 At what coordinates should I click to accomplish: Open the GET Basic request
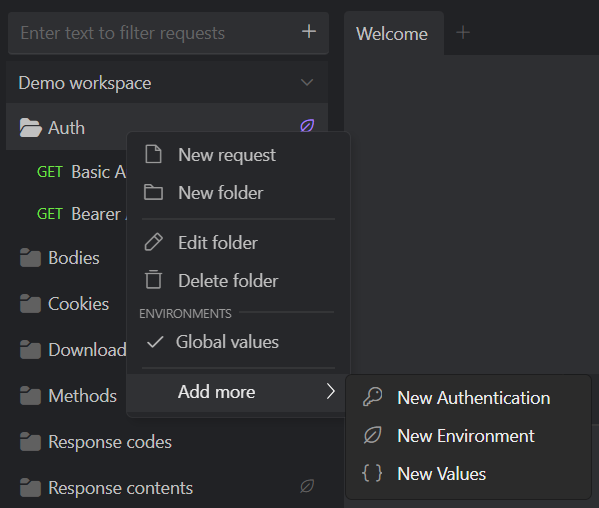pos(81,172)
